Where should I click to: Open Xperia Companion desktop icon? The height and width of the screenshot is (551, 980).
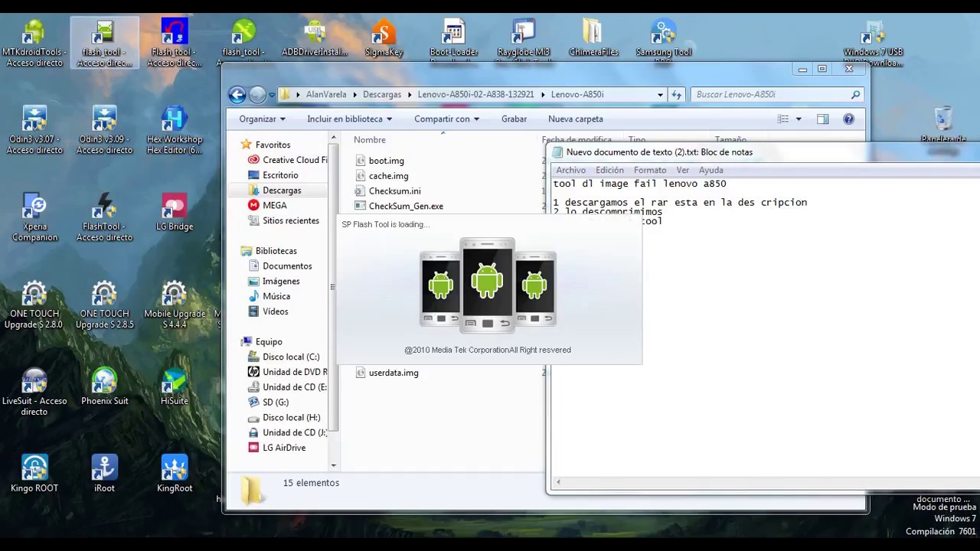[x=34, y=218]
